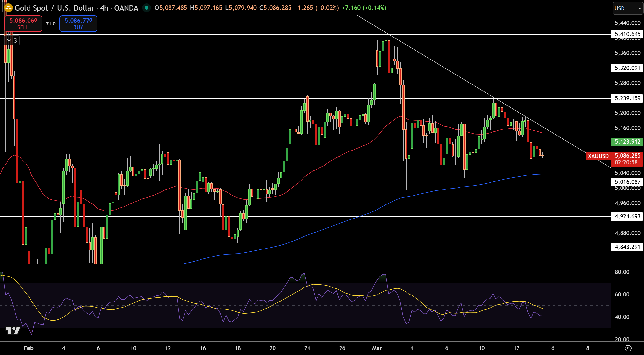
Task: Click the green market status dot
Action: (147, 8)
